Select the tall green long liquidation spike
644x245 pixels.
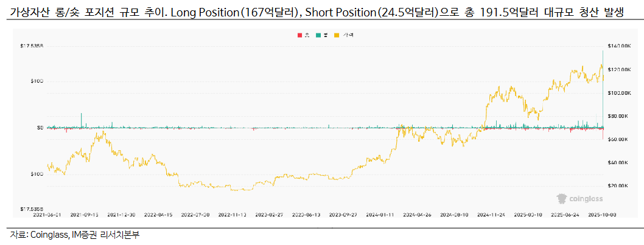(x=603, y=79)
